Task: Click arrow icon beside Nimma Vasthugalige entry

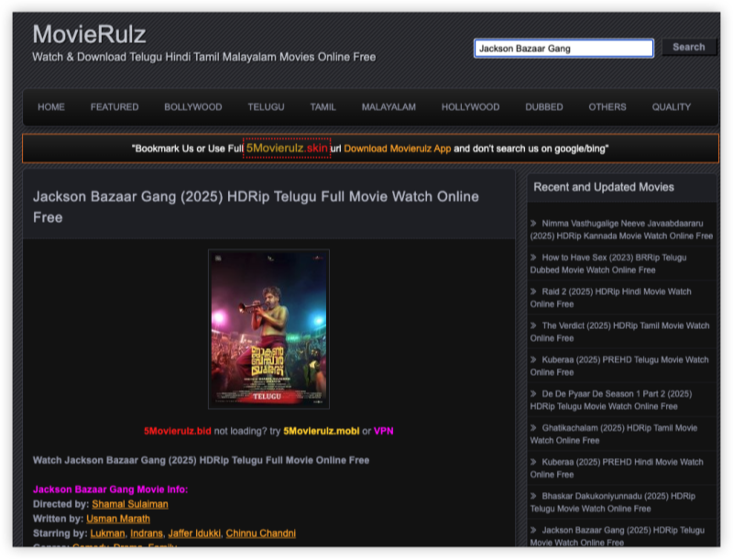Action: coord(533,223)
